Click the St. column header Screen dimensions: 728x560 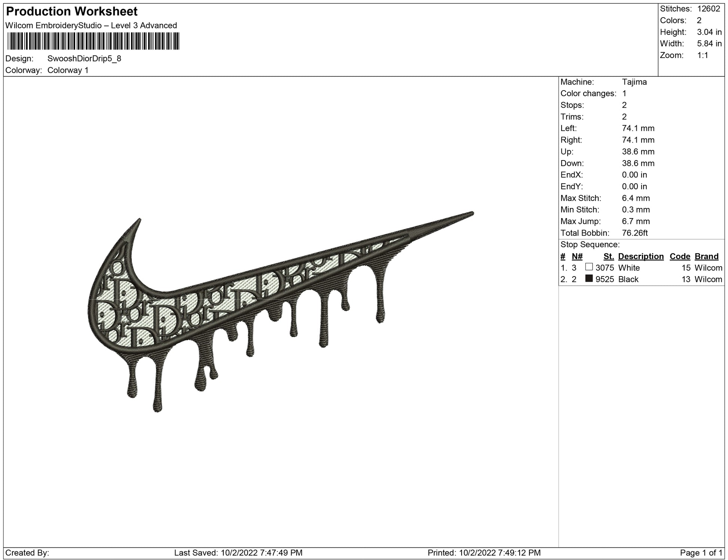(608, 256)
